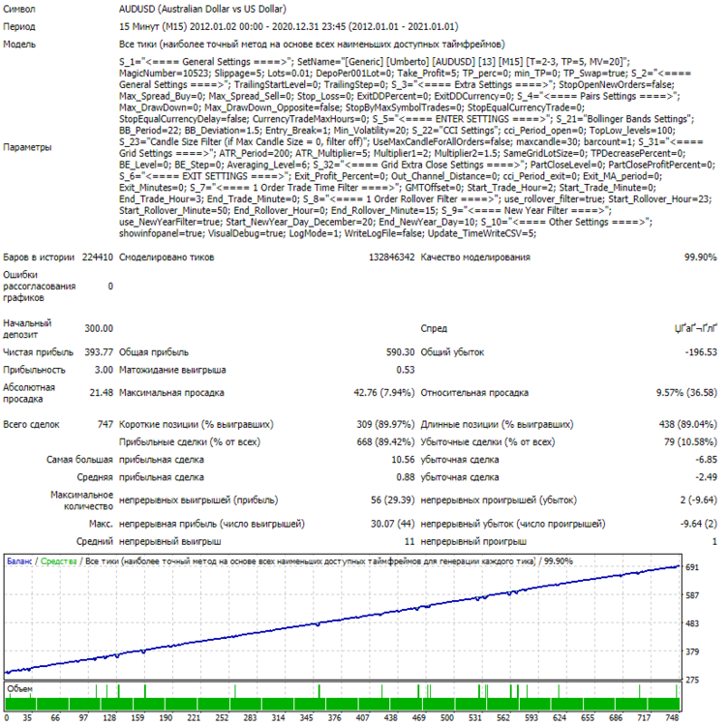Click the MagicNumber=10523 parameter text
The height and width of the screenshot is (726, 728).
point(164,73)
